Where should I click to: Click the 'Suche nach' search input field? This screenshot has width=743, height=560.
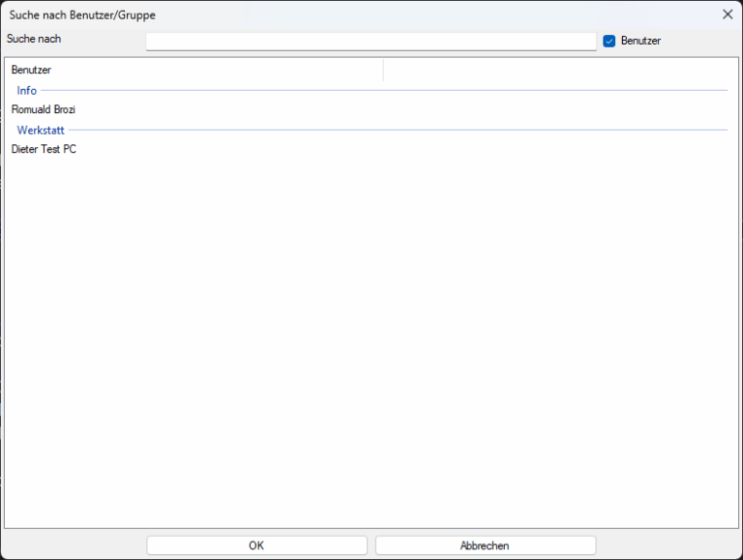[x=371, y=41]
